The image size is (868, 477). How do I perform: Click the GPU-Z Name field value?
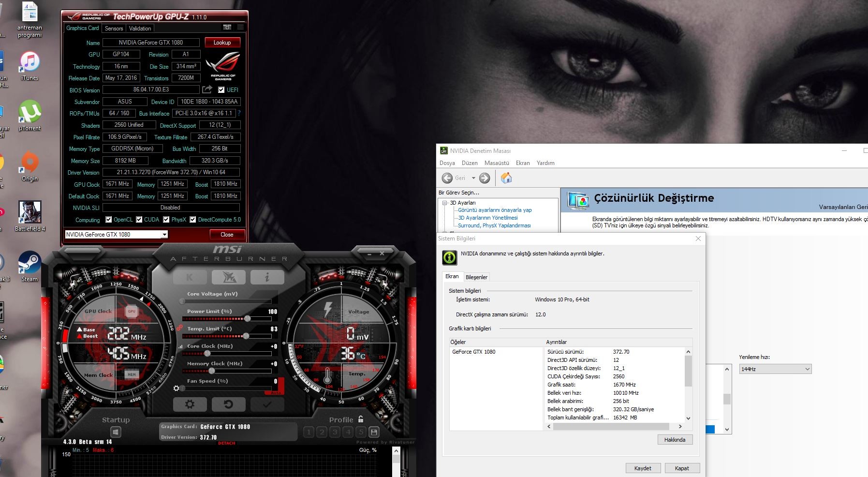pos(151,43)
